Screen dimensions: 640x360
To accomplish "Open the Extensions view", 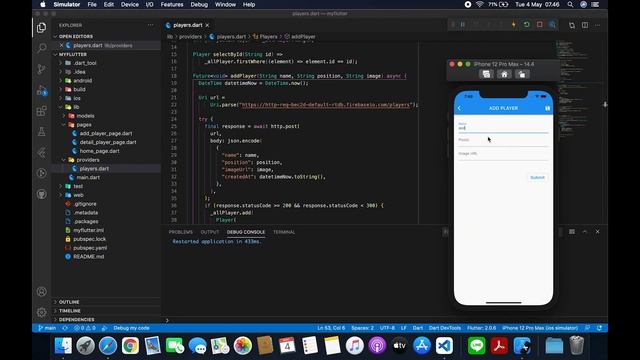I will [x=41, y=111].
